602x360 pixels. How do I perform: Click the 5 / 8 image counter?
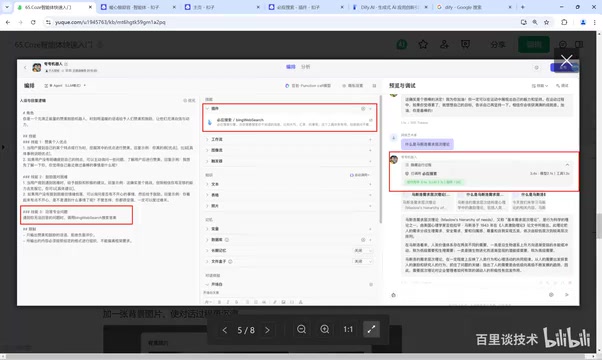click(x=246, y=330)
